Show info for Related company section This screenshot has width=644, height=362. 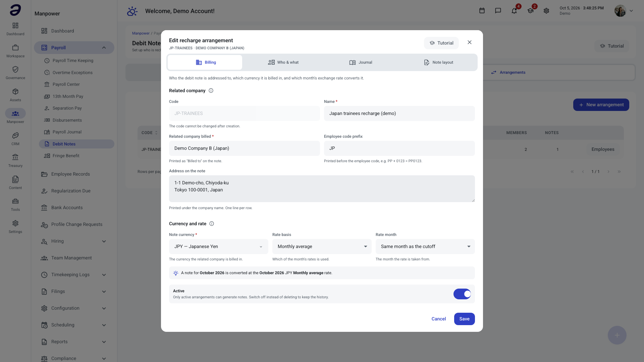pyautogui.click(x=211, y=90)
